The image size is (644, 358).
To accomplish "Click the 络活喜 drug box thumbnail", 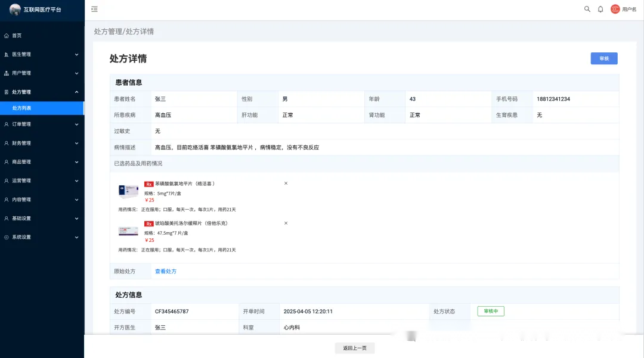I will [128, 191].
